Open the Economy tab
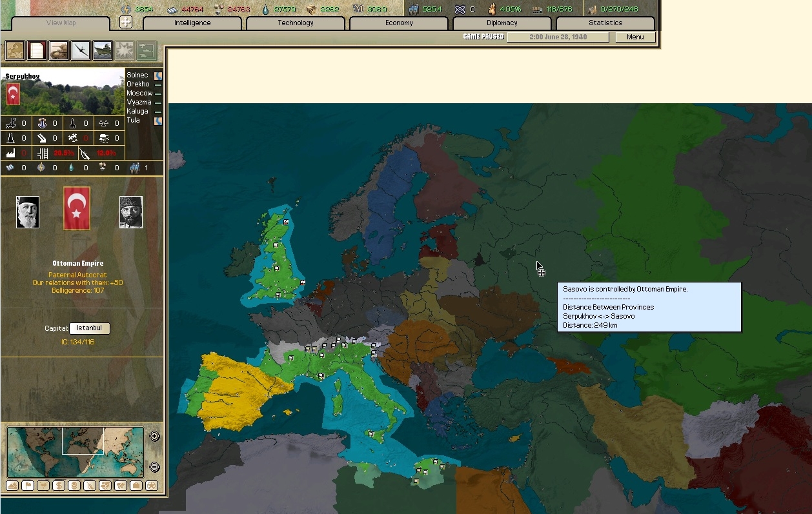 coord(399,23)
